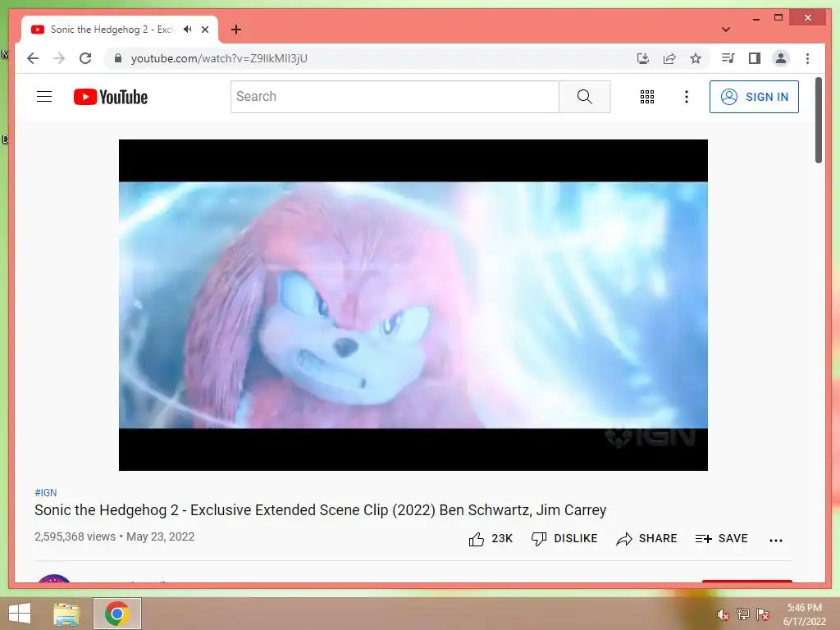Click the address bar URL

pyautogui.click(x=219, y=58)
